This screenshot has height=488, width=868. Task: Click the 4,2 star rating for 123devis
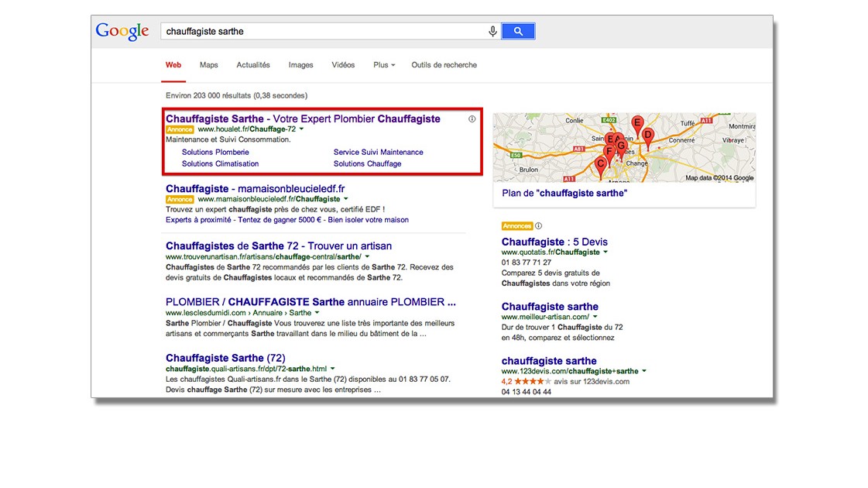(527, 382)
